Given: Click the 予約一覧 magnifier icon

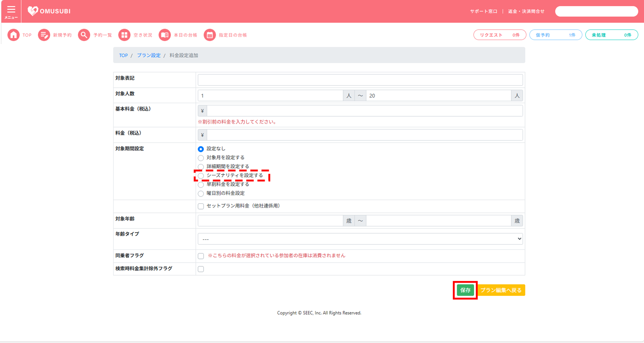Looking at the screenshot, I should pyautogui.click(x=84, y=35).
